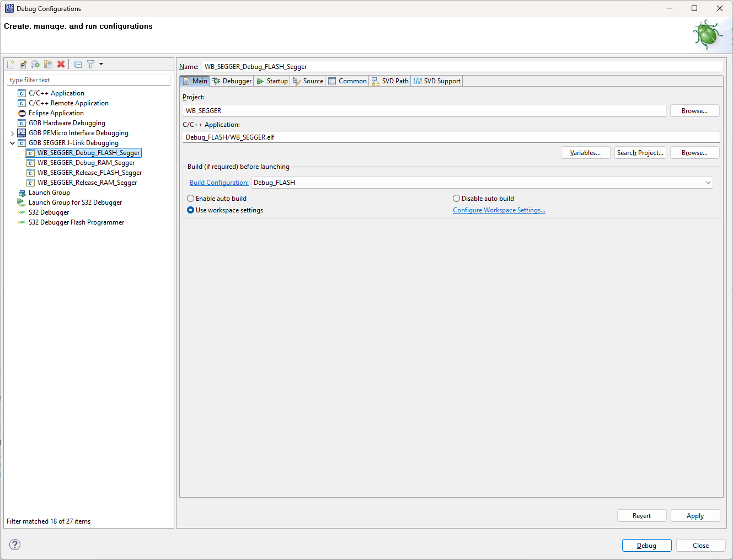Click into the Project text field
Viewport: 733px width, 560px height.
point(424,111)
